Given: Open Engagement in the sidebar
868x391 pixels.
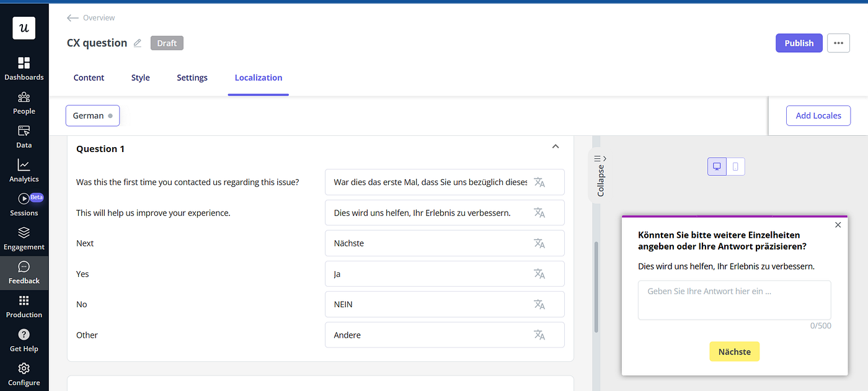Looking at the screenshot, I should (24, 238).
